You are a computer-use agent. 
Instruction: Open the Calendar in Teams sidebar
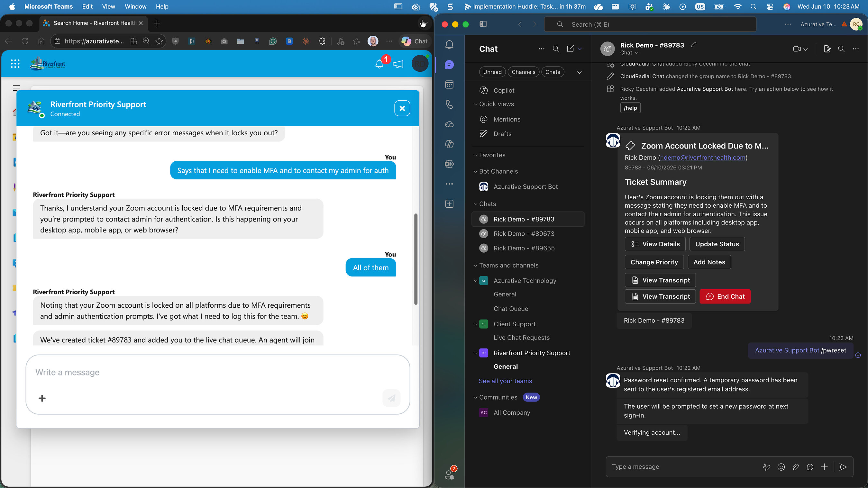pyautogui.click(x=449, y=85)
